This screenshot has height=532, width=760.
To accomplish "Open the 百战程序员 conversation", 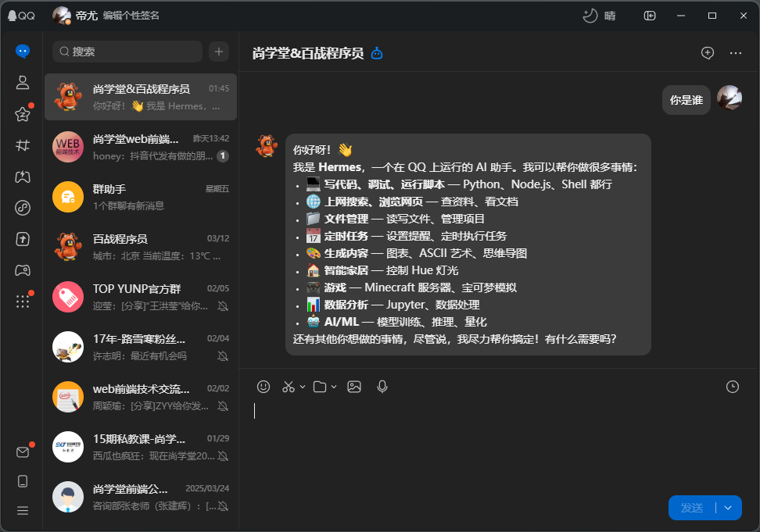I will 141,247.
